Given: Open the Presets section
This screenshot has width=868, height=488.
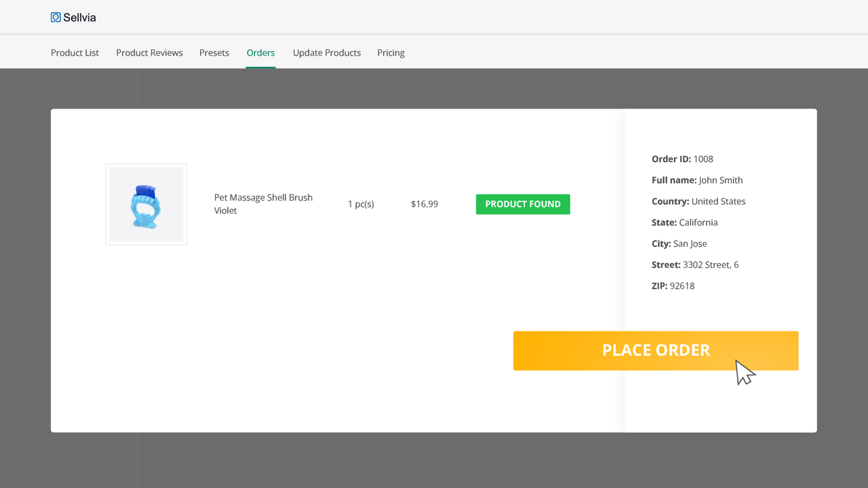Looking at the screenshot, I should [x=214, y=52].
